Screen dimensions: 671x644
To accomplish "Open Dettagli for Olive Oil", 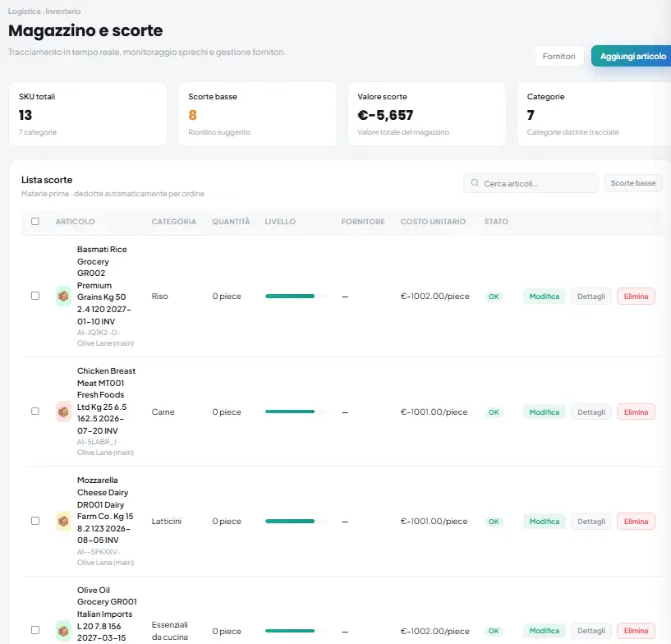I will [x=591, y=631].
